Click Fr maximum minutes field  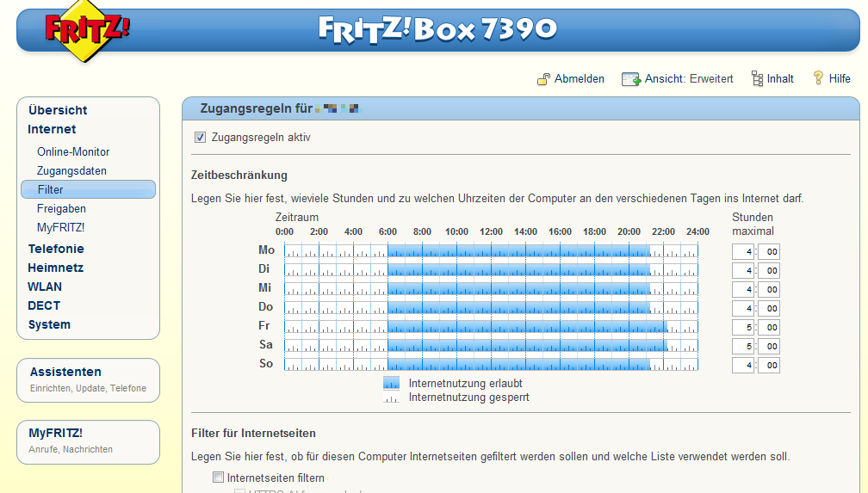[x=769, y=327]
